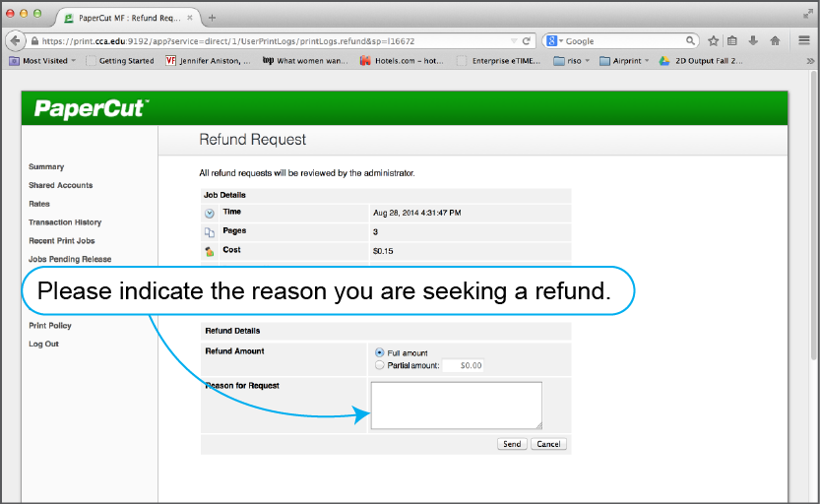Open the browser hamburger menu
This screenshot has height=504, width=820.
coord(804,40)
